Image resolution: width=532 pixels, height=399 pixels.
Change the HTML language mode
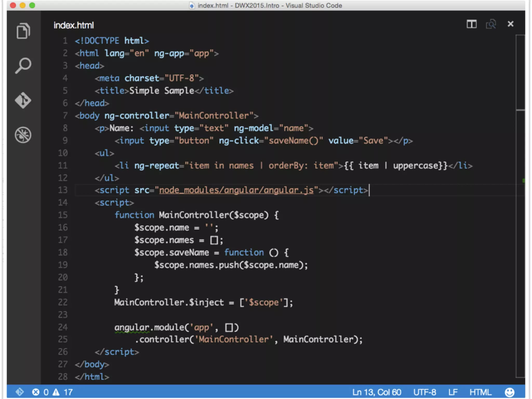(x=480, y=392)
